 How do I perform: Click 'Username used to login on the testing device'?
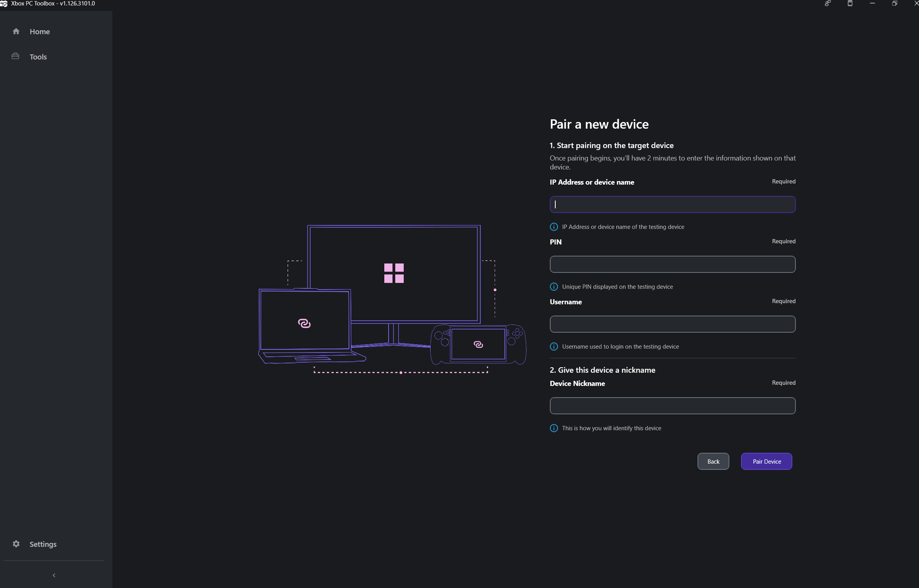(x=621, y=347)
